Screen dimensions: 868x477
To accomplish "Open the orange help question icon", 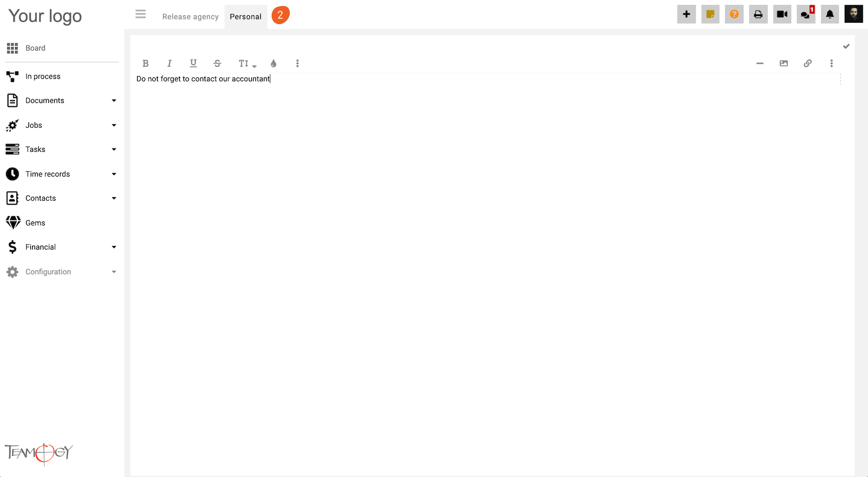I will tap(734, 14).
